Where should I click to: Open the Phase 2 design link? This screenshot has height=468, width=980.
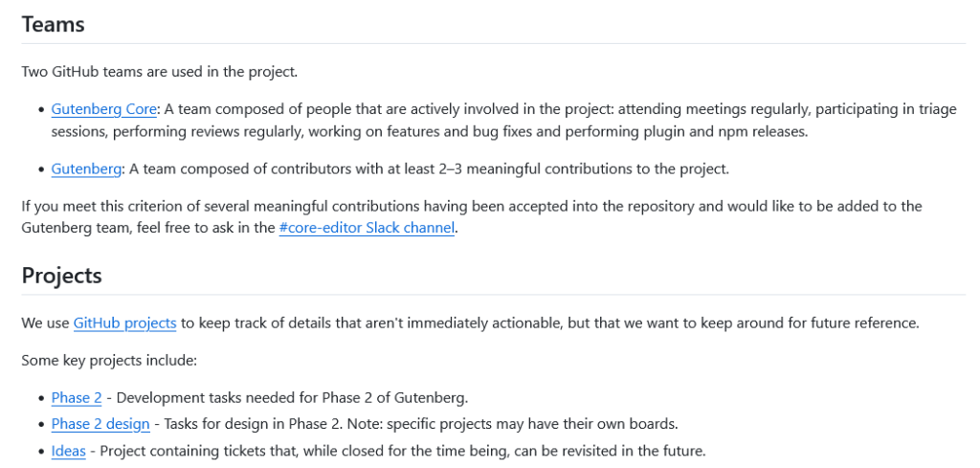pos(100,424)
